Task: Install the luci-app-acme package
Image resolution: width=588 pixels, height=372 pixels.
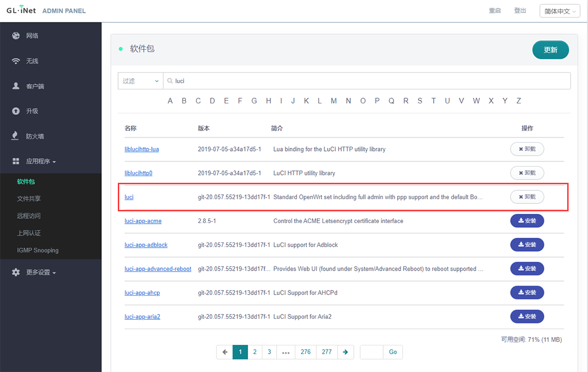Action: click(x=527, y=220)
